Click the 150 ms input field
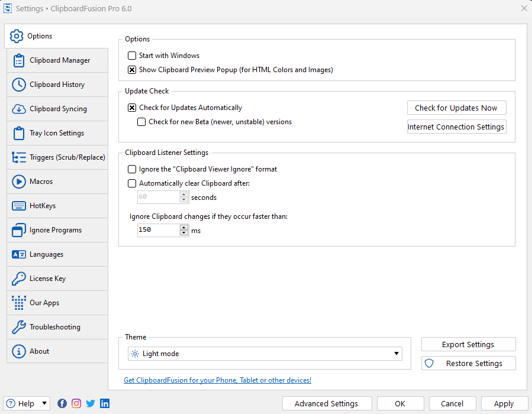 point(159,230)
